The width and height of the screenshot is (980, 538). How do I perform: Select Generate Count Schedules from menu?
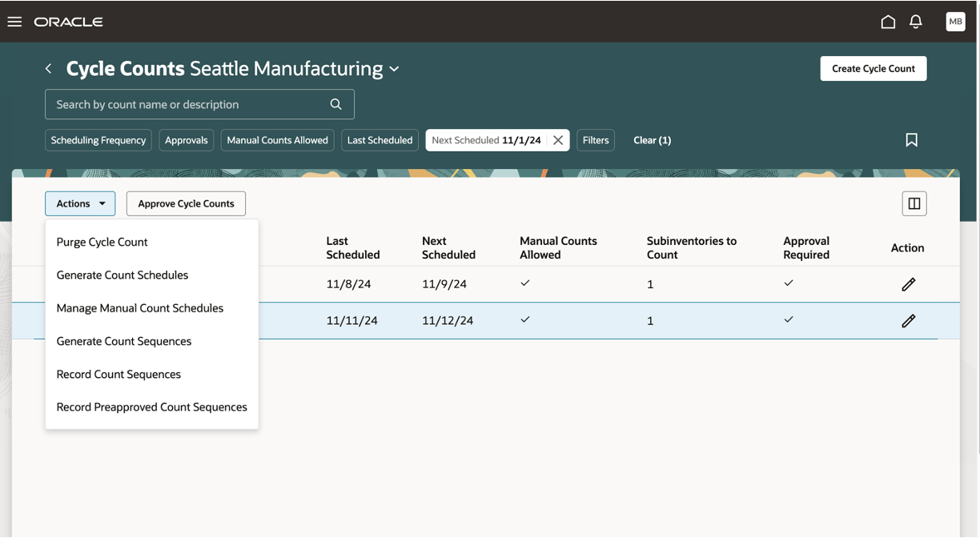122,275
